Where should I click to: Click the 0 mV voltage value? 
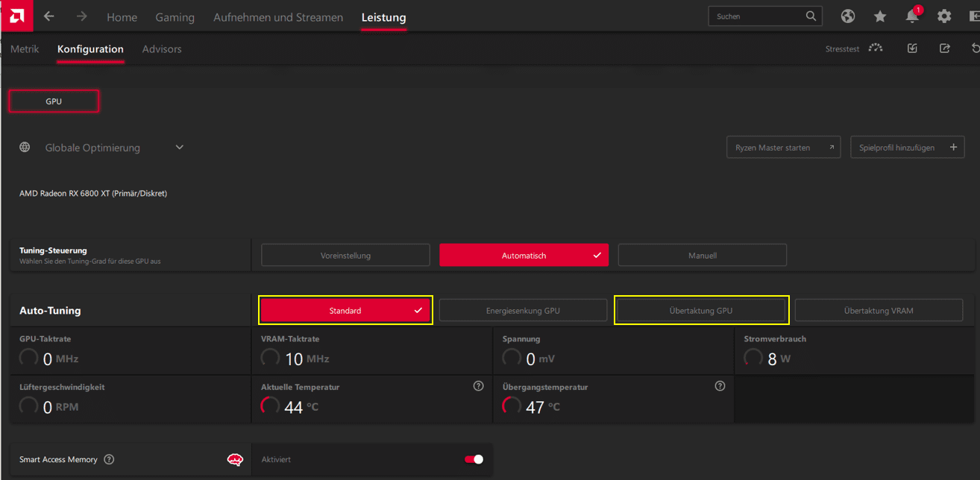point(540,359)
